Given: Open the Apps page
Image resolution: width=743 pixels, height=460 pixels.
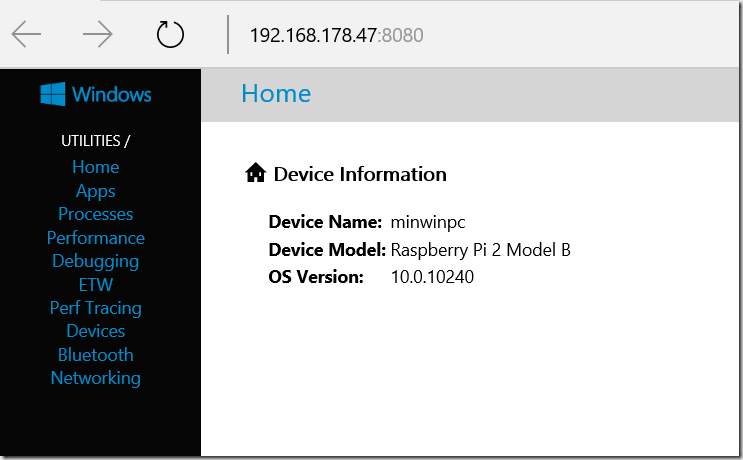Looking at the screenshot, I should (x=96, y=191).
